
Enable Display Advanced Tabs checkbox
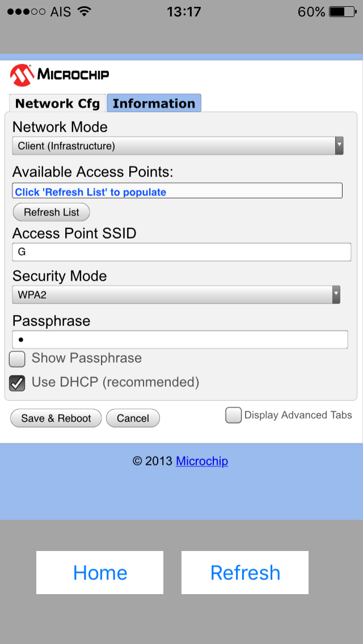click(234, 416)
